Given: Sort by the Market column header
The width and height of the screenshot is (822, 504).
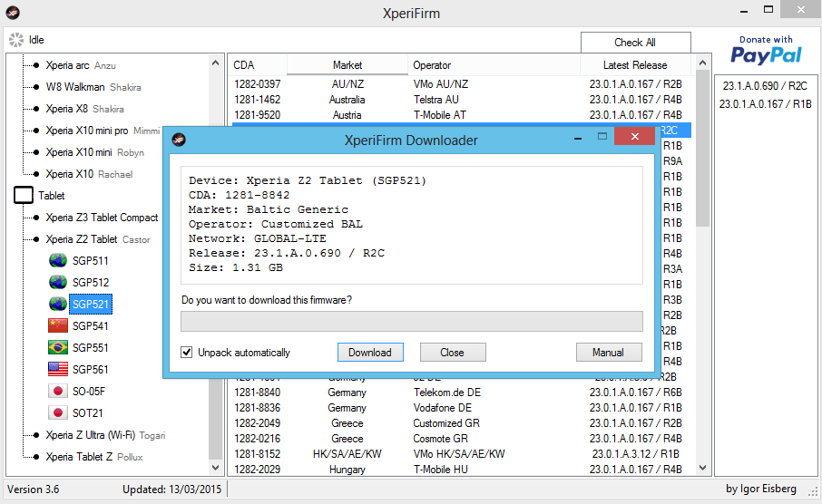Looking at the screenshot, I should [347, 65].
